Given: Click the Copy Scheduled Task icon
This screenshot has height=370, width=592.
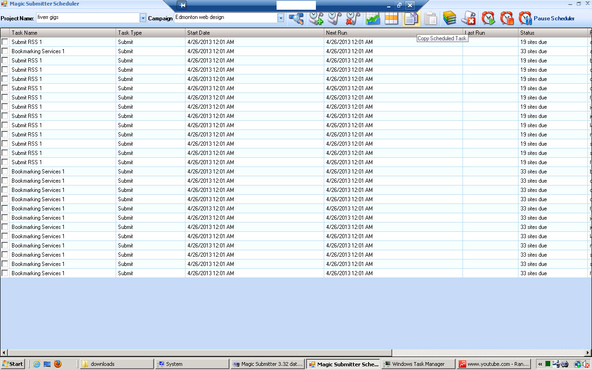Looking at the screenshot, I should (x=411, y=18).
